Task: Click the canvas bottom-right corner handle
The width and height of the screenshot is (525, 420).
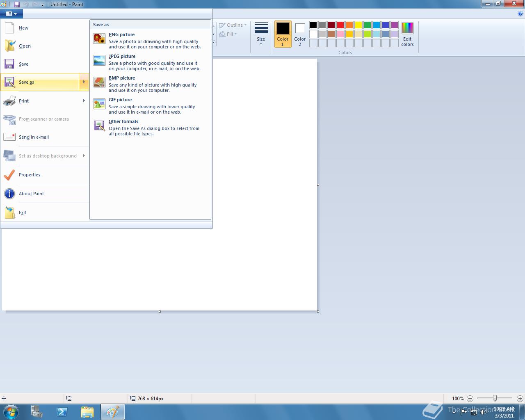Action: coord(318,311)
